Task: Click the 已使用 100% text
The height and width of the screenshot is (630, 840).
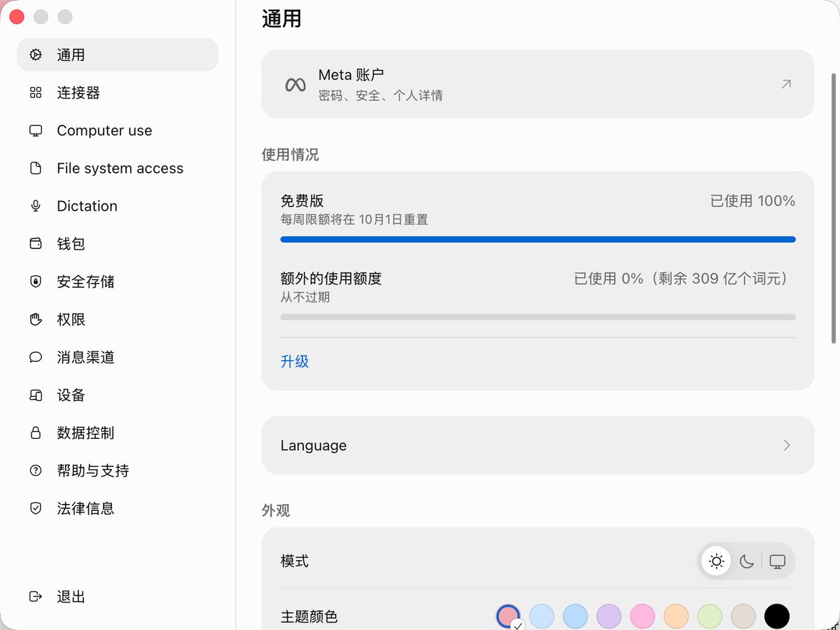Action: [753, 201]
